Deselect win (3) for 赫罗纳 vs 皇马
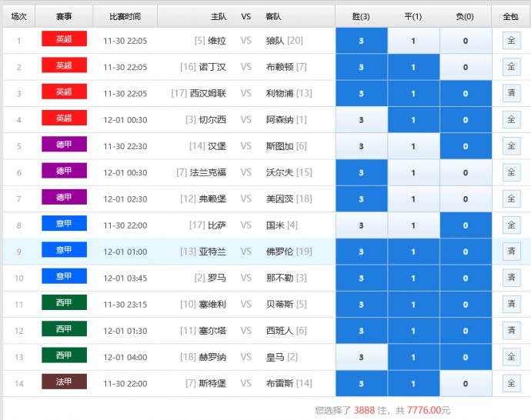 tap(362, 357)
